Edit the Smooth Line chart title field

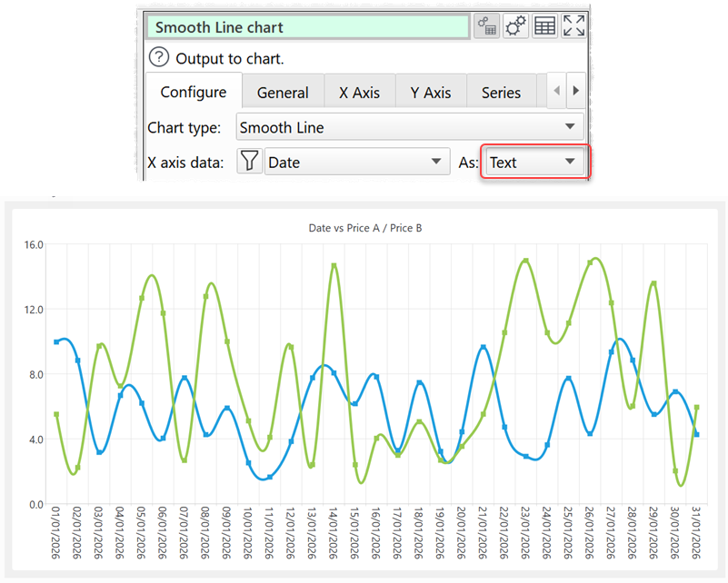(x=308, y=27)
